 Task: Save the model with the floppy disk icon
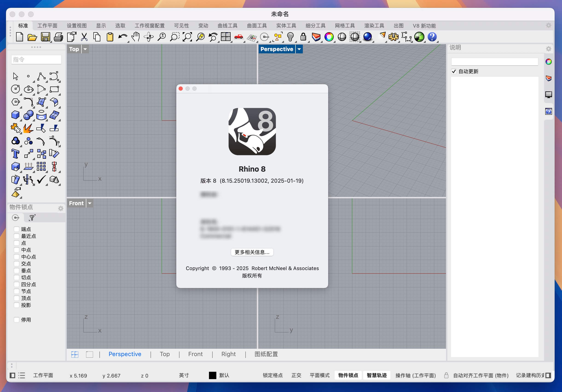[x=45, y=37]
